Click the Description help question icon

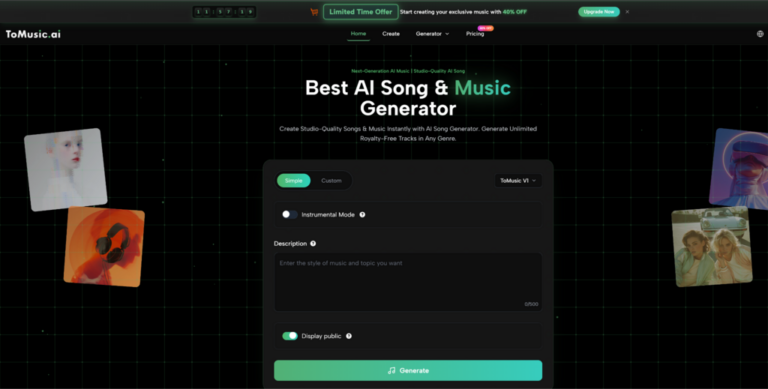[x=313, y=243]
